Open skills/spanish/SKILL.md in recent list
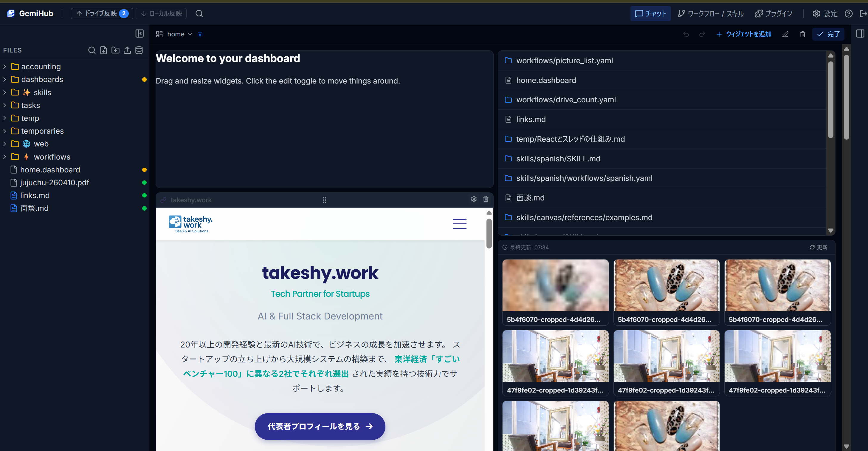 (662, 158)
